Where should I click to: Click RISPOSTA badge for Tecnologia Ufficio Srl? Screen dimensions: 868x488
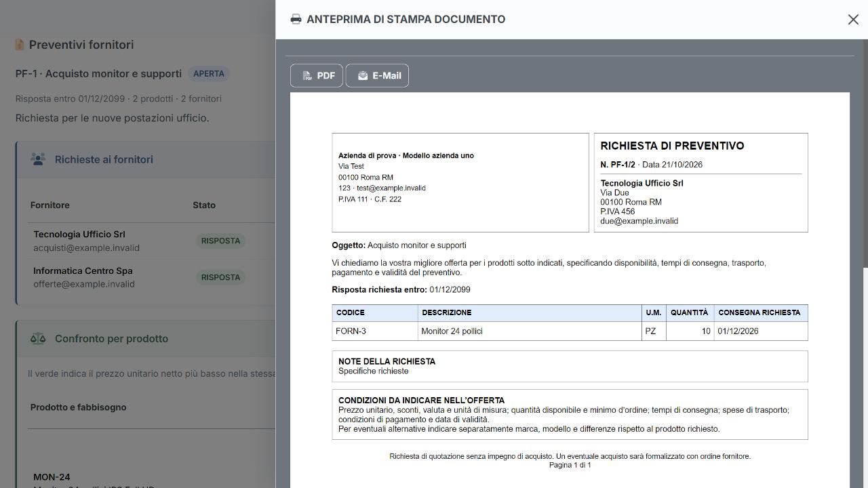pos(220,241)
